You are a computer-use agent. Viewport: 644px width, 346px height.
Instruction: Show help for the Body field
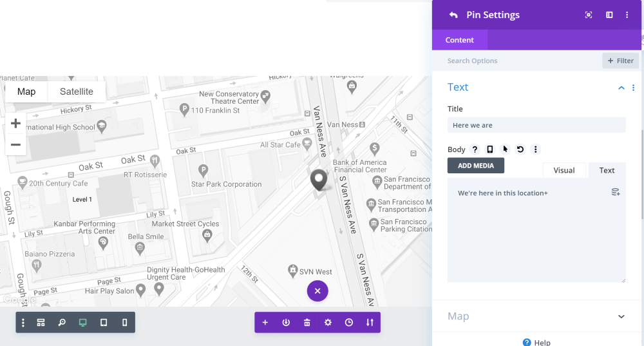[475, 149]
